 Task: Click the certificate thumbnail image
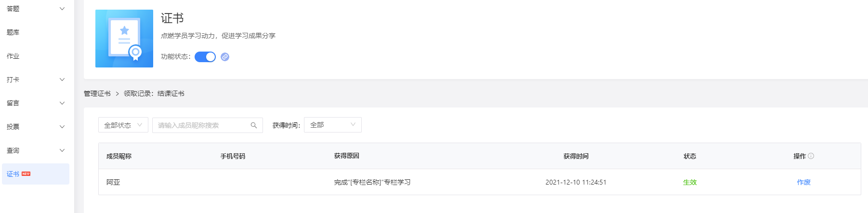124,39
